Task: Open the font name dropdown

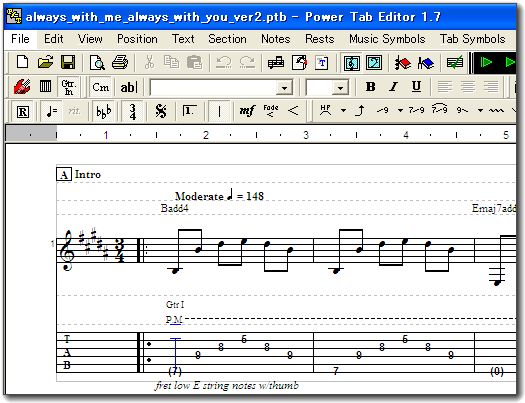Action: (284, 88)
